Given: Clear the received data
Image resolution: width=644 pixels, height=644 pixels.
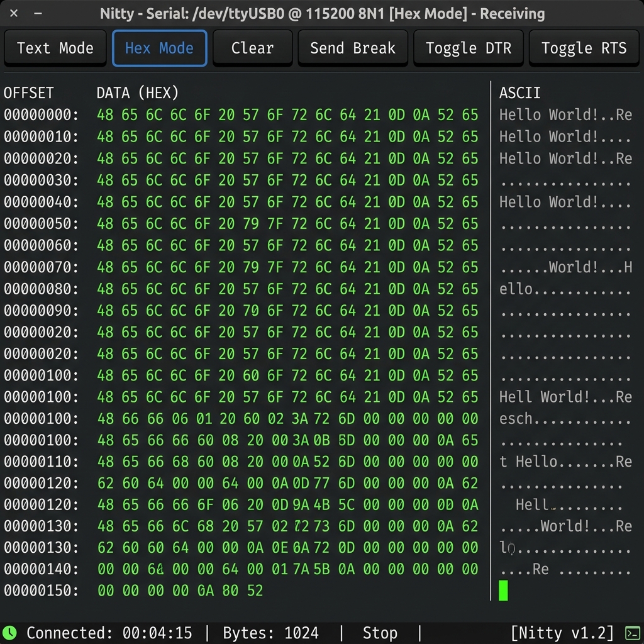Looking at the screenshot, I should [x=253, y=48].
